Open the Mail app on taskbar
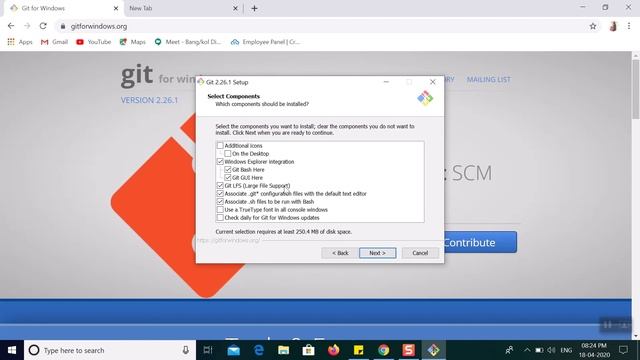The height and width of the screenshot is (360, 640). click(233, 350)
